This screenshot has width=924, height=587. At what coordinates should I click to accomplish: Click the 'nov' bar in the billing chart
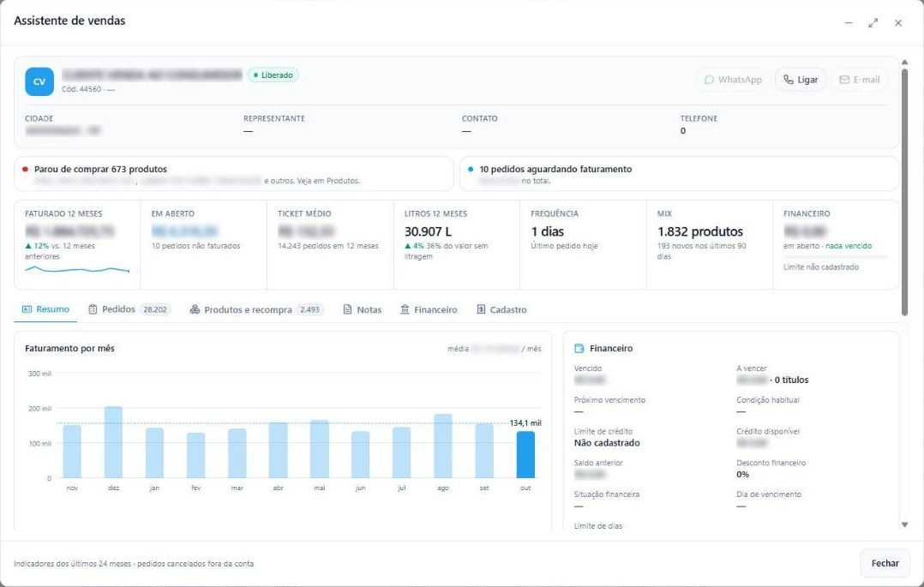pos(72,452)
